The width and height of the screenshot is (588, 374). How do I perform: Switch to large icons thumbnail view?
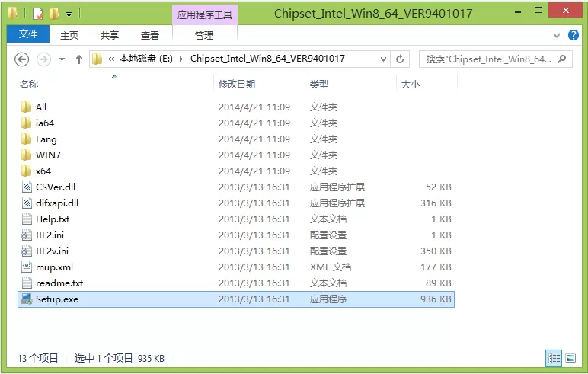click(x=570, y=358)
